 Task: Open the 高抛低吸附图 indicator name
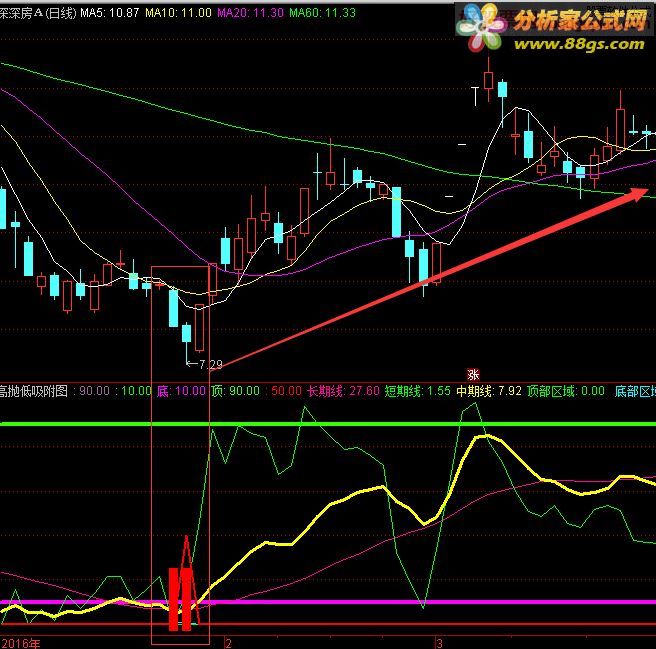point(33,391)
